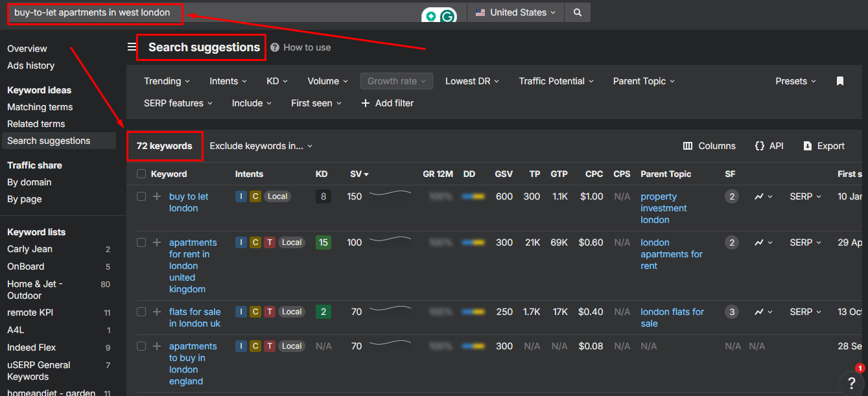Open Traffic share By domain
This screenshot has height=396, width=868.
coord(29,182)
